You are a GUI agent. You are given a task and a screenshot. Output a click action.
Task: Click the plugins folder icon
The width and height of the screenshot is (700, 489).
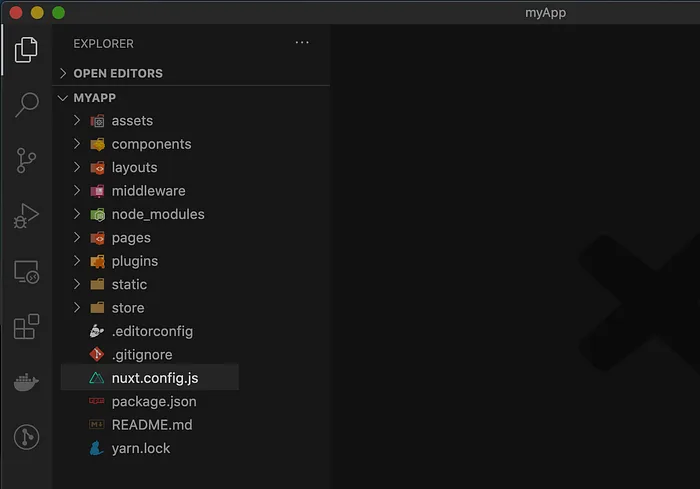tap(97, 261)
